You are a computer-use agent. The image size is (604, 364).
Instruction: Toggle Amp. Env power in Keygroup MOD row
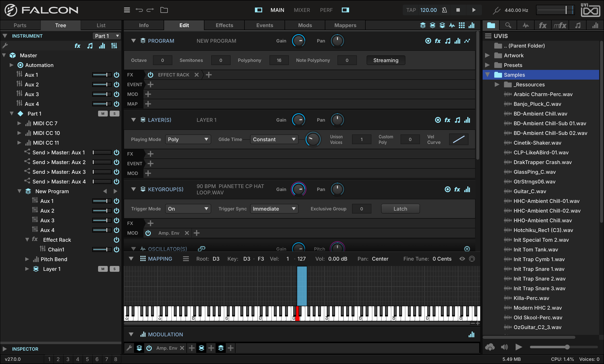[148, 233]
